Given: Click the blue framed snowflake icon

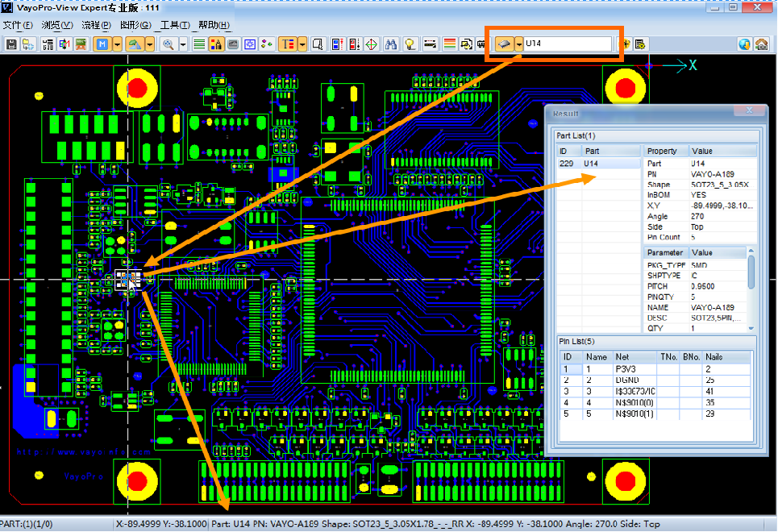Looking at the screenshot, I should (x=250, y=44).
